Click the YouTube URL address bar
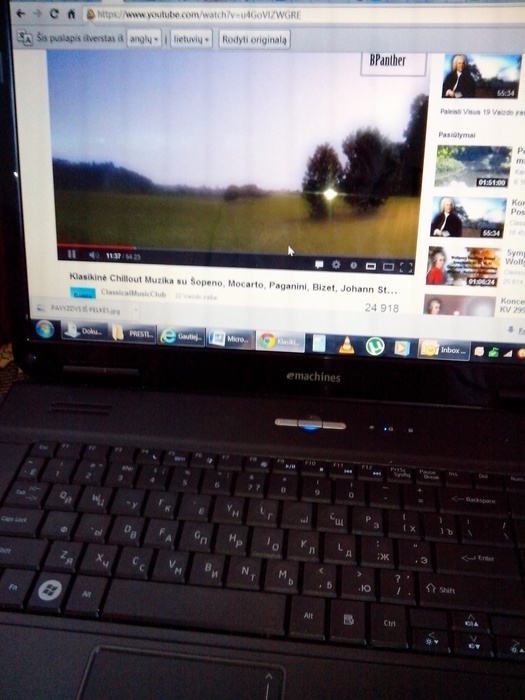The height and width of the screenshot is (700, 525). coord(304,15)
